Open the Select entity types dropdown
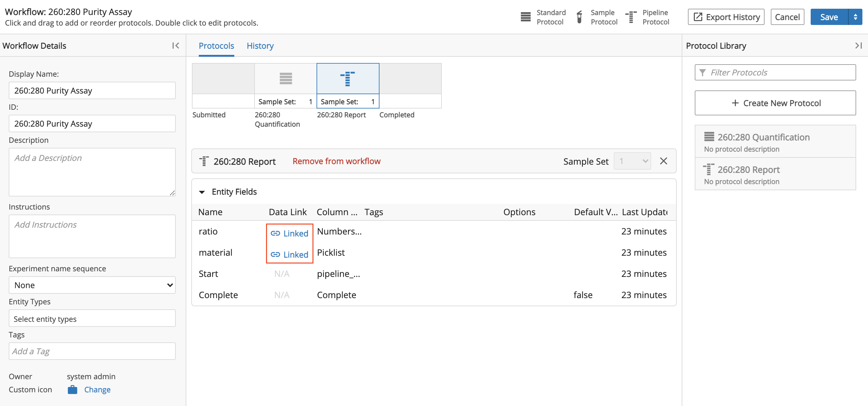This screenshot has width=868, height=406. 92,318
